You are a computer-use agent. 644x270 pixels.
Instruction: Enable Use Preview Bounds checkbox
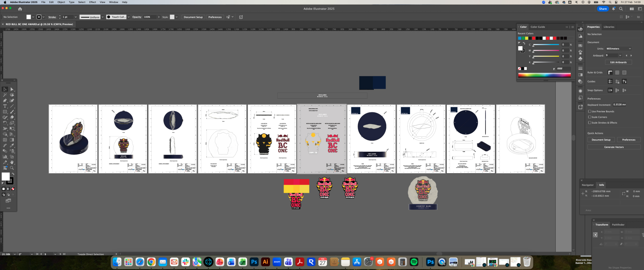click(589, 111)
